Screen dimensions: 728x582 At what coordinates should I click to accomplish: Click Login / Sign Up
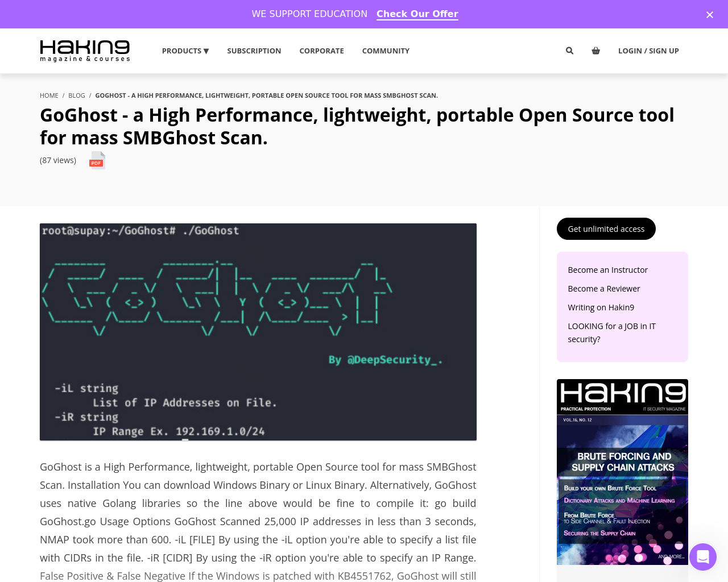pos(648,51)
